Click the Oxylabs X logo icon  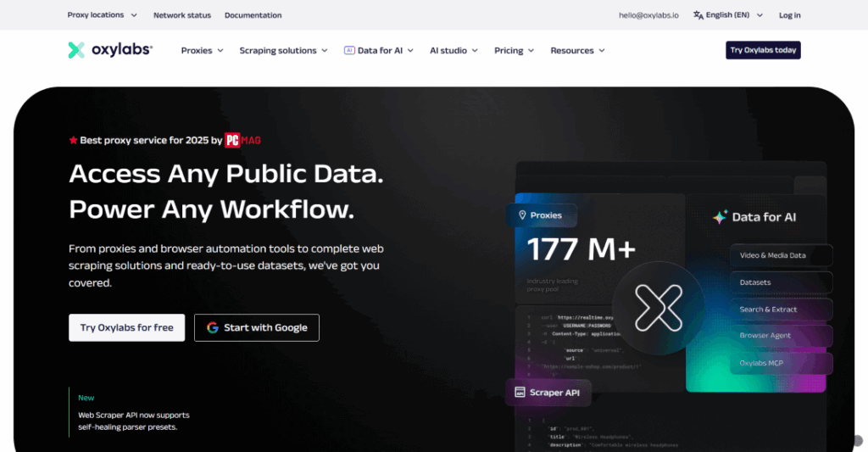pos(76,50)
